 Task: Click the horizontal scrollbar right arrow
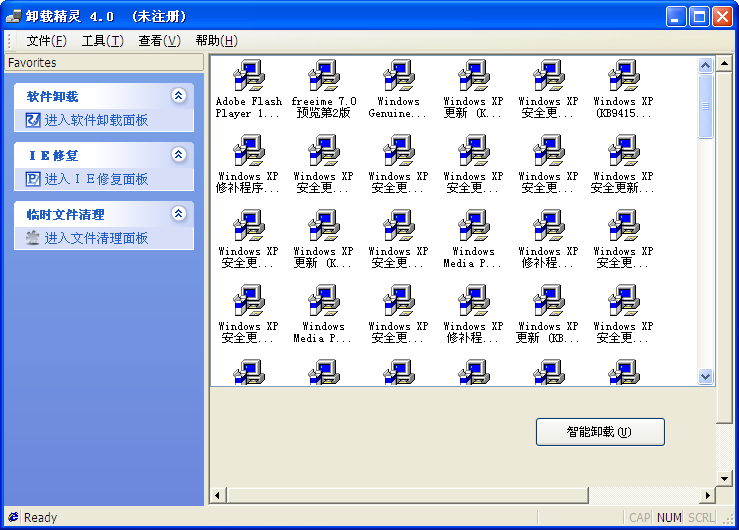(x=708, y=496)
